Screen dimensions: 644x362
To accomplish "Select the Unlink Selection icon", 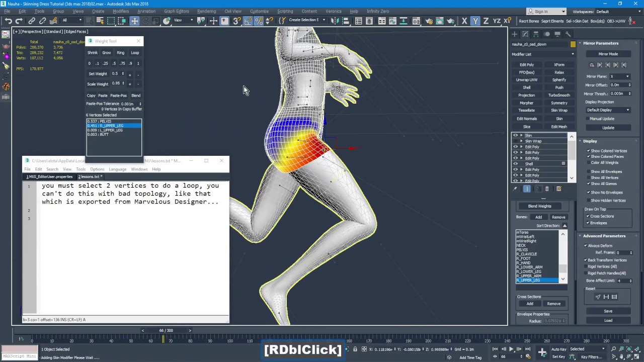I will (x=43, y=21).
